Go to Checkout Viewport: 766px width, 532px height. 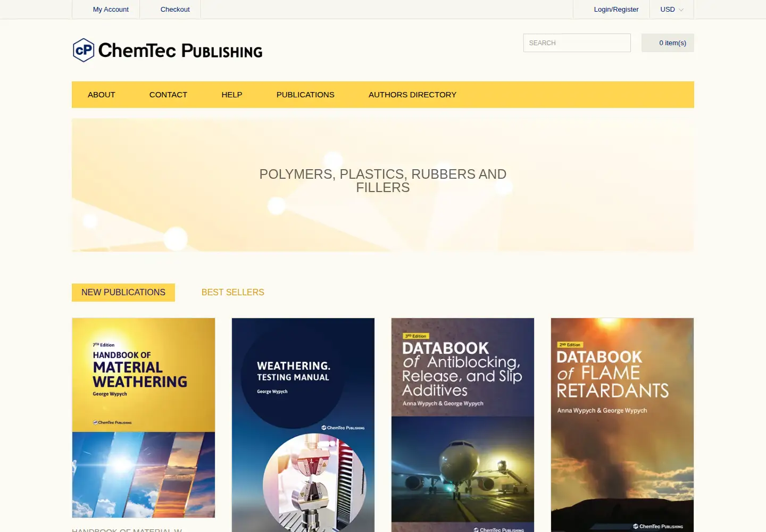point(175,10)
